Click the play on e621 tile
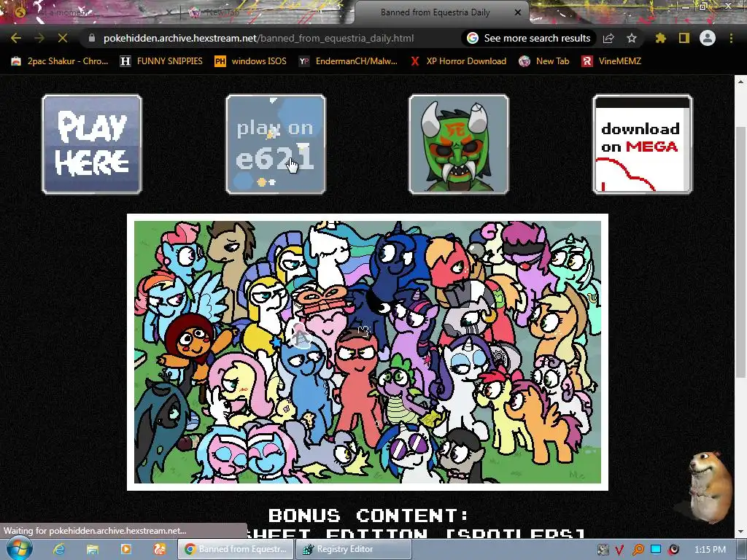The width and height of the screenshot is (747, 560). click(x=275, y=144)
